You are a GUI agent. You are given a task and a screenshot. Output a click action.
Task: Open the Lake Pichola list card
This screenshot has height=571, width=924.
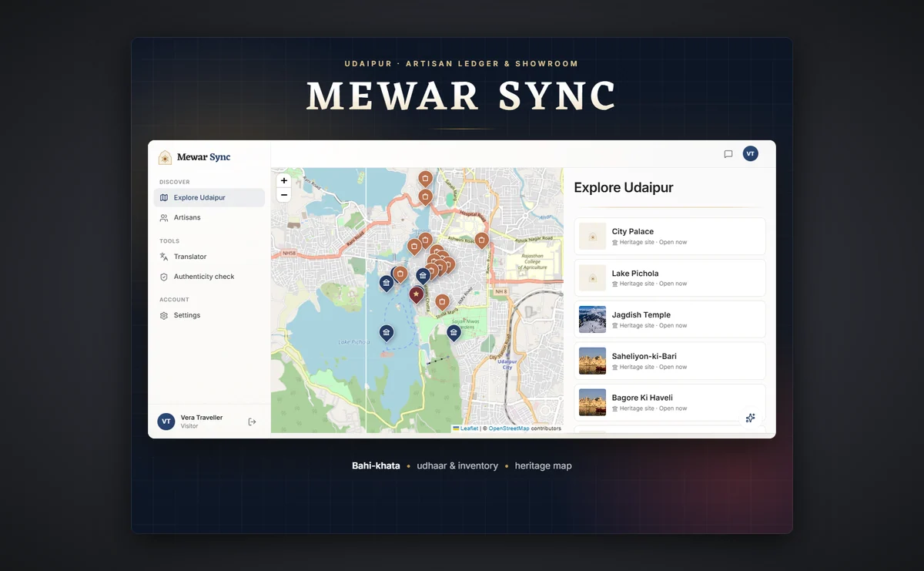click(670, 278)
